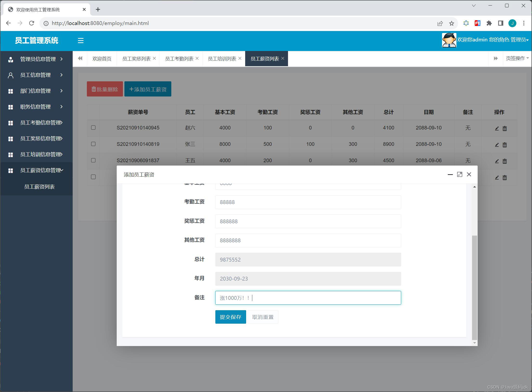Click the browser address bar URL
This screenshot has height=392, width=532.
pos(100,23)
